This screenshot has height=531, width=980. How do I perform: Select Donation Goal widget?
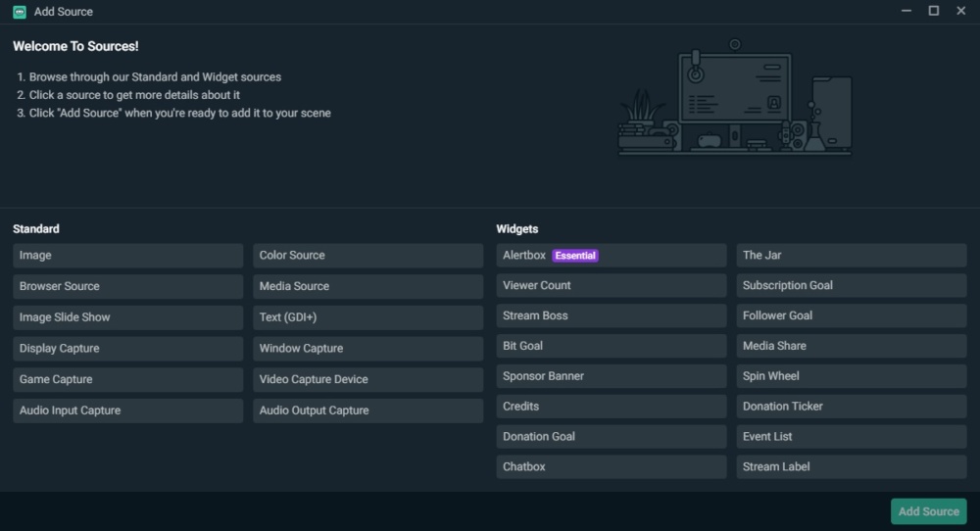(611, 437)
